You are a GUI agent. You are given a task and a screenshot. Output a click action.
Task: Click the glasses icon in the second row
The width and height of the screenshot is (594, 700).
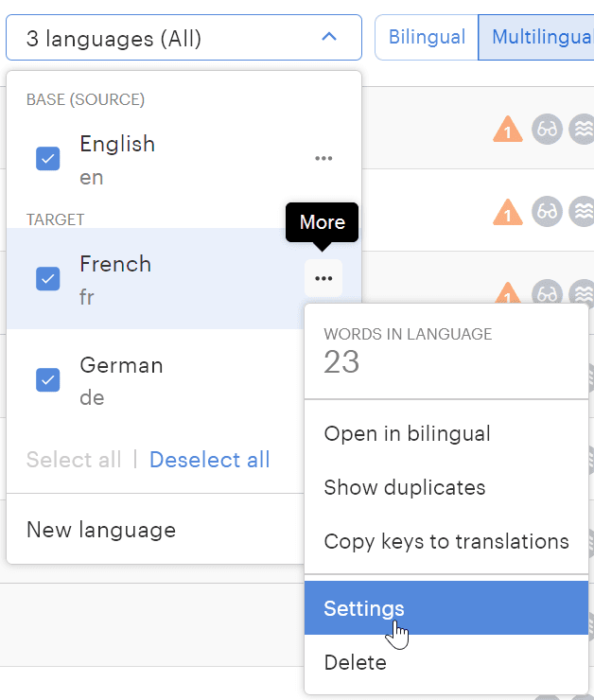(x=547, y=211)
